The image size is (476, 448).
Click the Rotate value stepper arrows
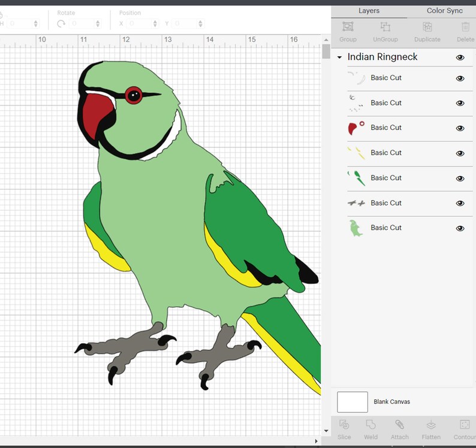[98, 24]
